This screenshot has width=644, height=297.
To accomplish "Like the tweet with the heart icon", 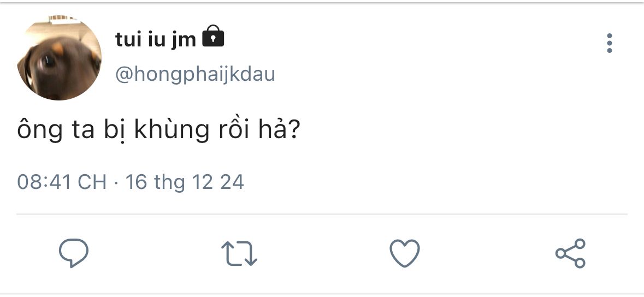I will point(404,253).
